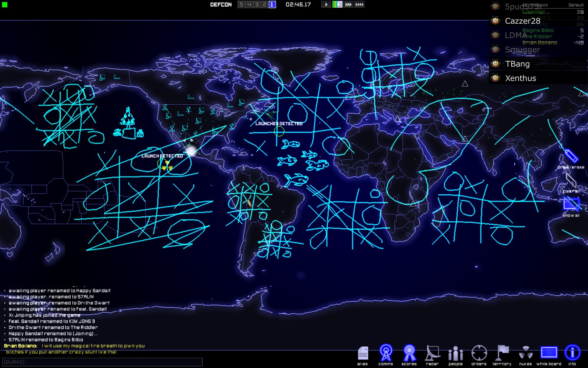Click the game timer 02:46.17

[x=298, y=4]
